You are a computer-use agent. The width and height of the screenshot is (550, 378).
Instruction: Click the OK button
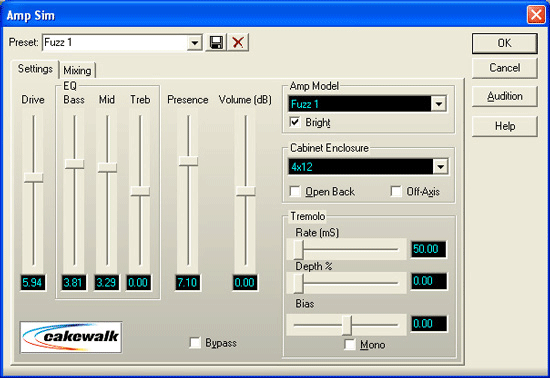point(504,43)
